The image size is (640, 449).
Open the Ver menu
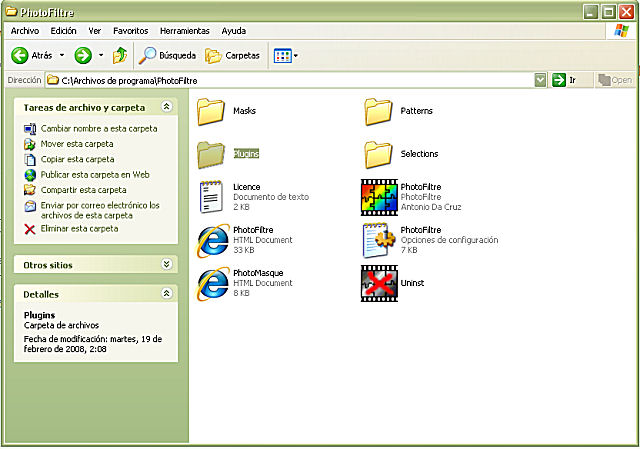pos(95,31)
